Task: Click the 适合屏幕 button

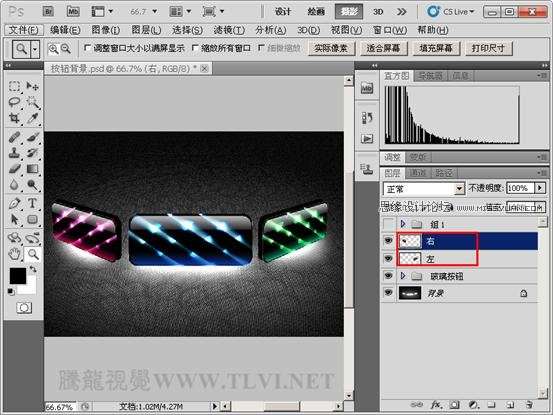Action: [x=383, y=48]
